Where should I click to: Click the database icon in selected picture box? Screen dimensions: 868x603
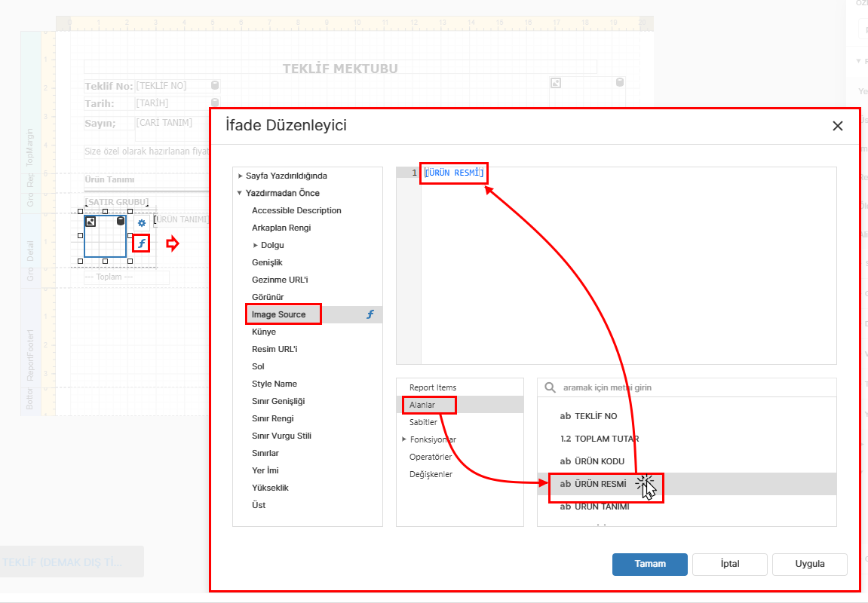[x=121, y=221]
